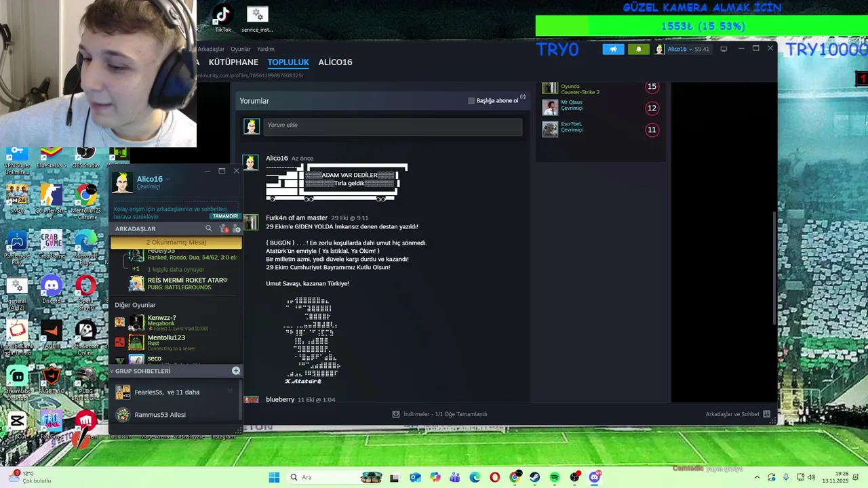Click the add friend icon

[x=236, y=229]
